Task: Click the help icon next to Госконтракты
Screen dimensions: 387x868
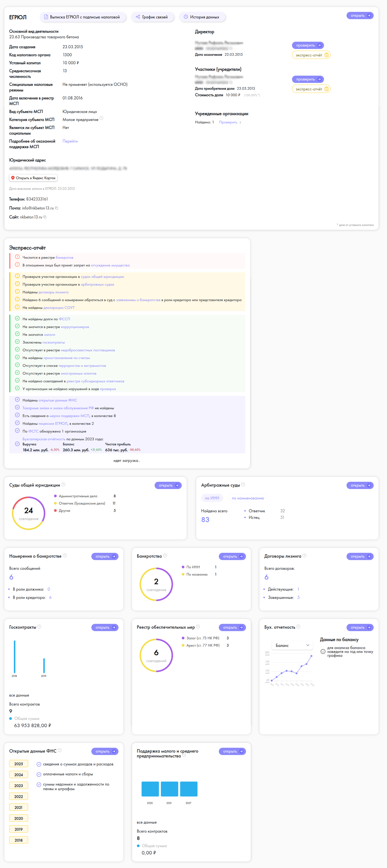Action: pos(39,627)
